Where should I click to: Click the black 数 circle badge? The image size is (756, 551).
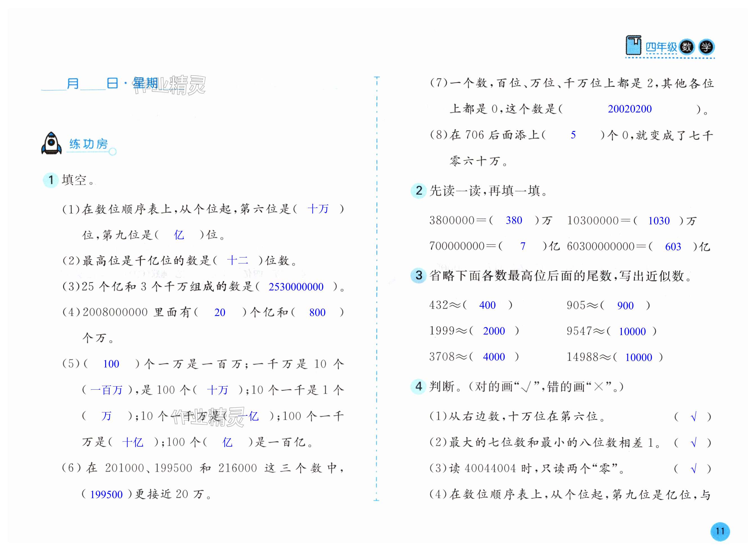686,47
